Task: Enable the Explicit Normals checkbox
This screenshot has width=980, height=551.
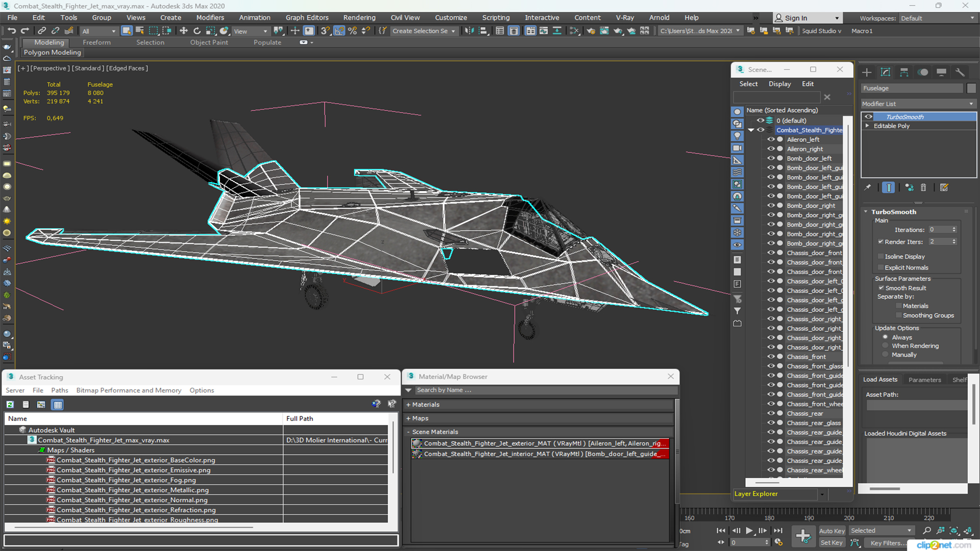Action: 880,267
